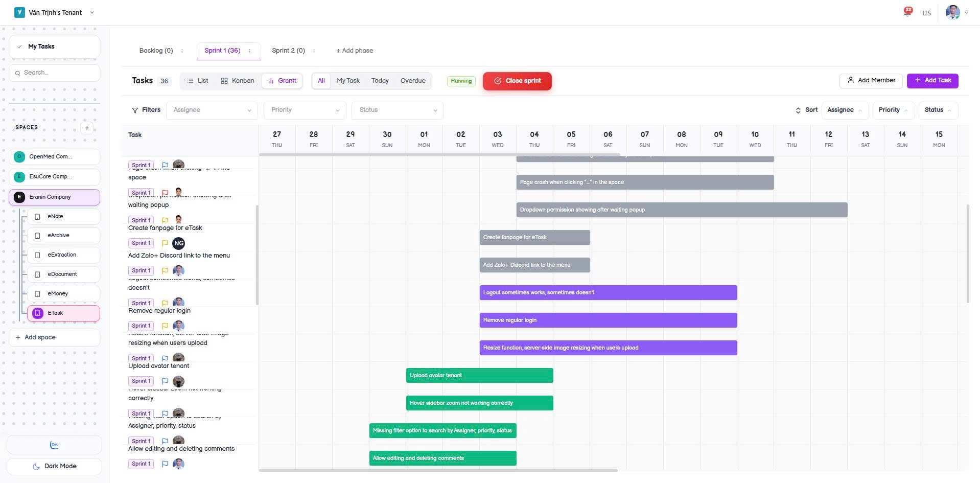Click the plus icon next to SPACES

click(x=87, y=128)
